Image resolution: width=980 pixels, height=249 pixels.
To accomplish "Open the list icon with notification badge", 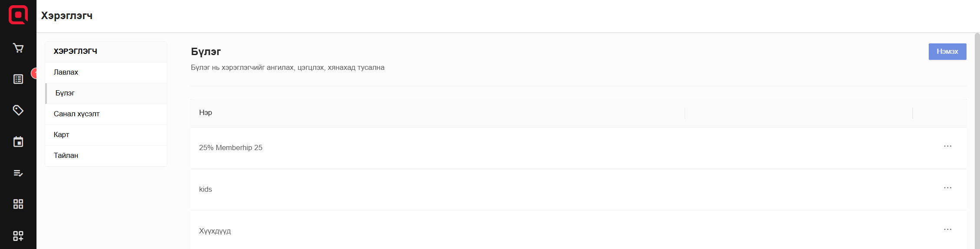I will click(x=18, y=79).
